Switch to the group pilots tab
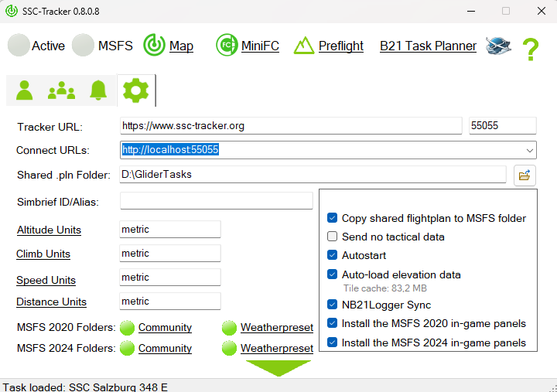 pos(61,90)
